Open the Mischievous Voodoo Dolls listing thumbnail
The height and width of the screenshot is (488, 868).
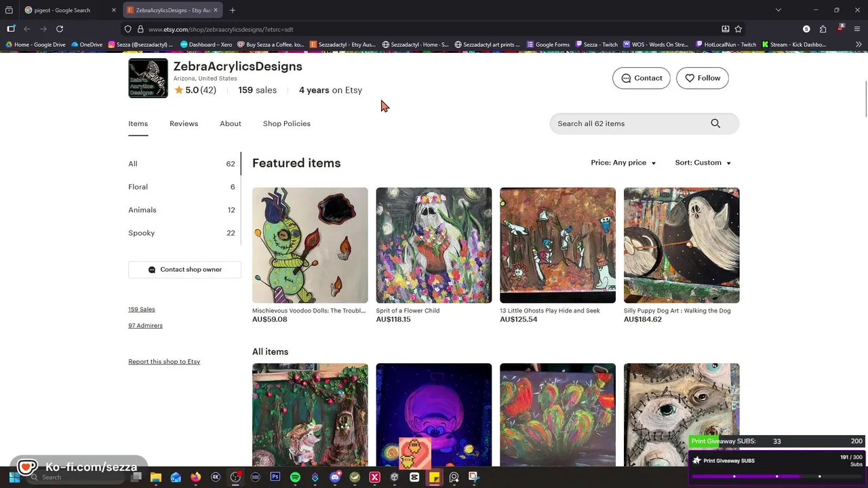(x=310, y=245)
